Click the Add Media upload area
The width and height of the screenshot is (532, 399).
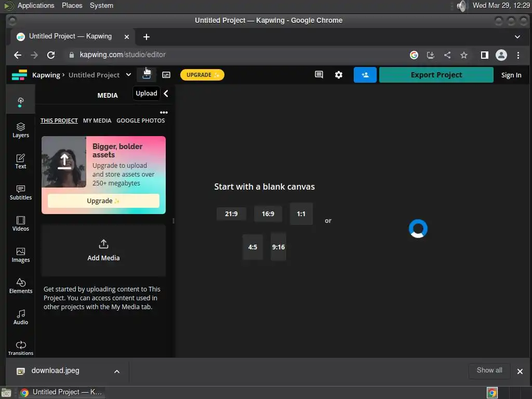(103, 250)
